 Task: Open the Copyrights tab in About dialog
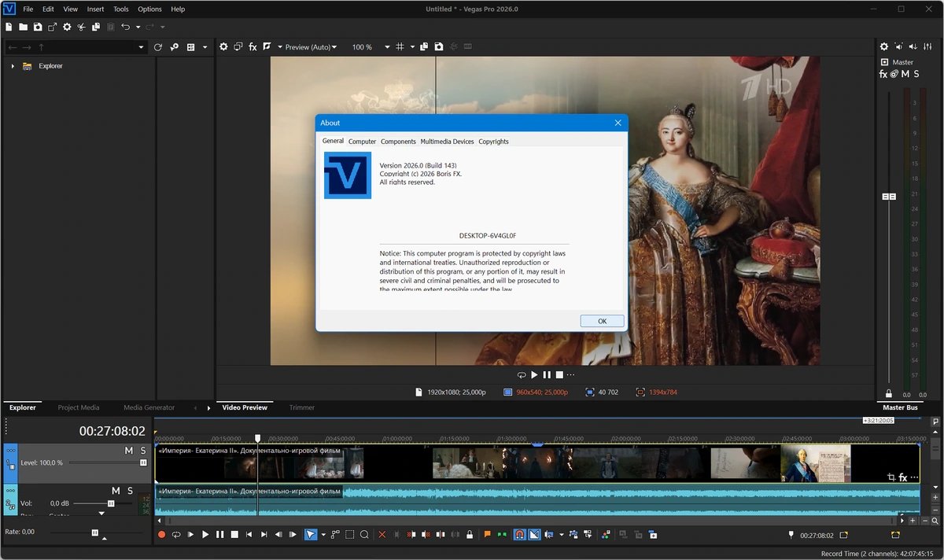pos(493,142)
